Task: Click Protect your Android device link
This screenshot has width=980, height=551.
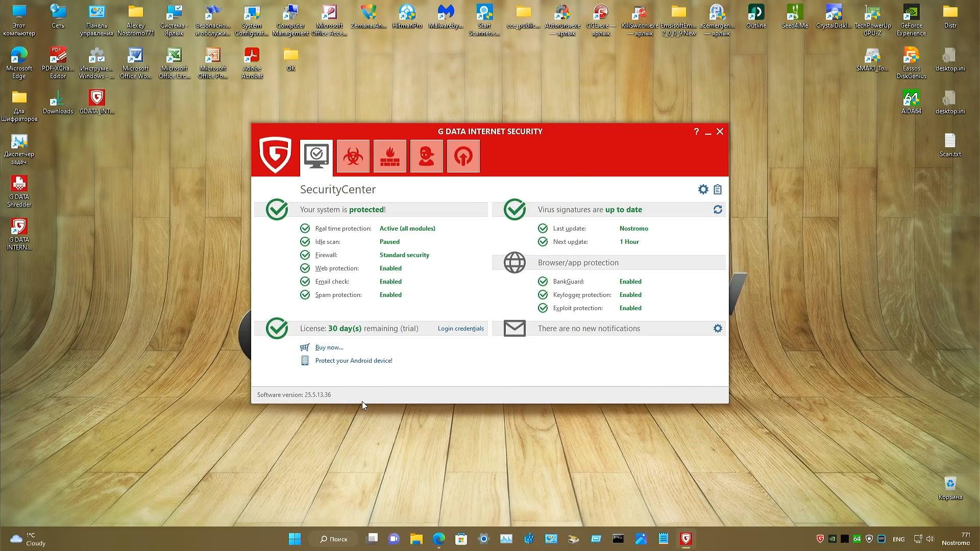Action: coord(353,361)
